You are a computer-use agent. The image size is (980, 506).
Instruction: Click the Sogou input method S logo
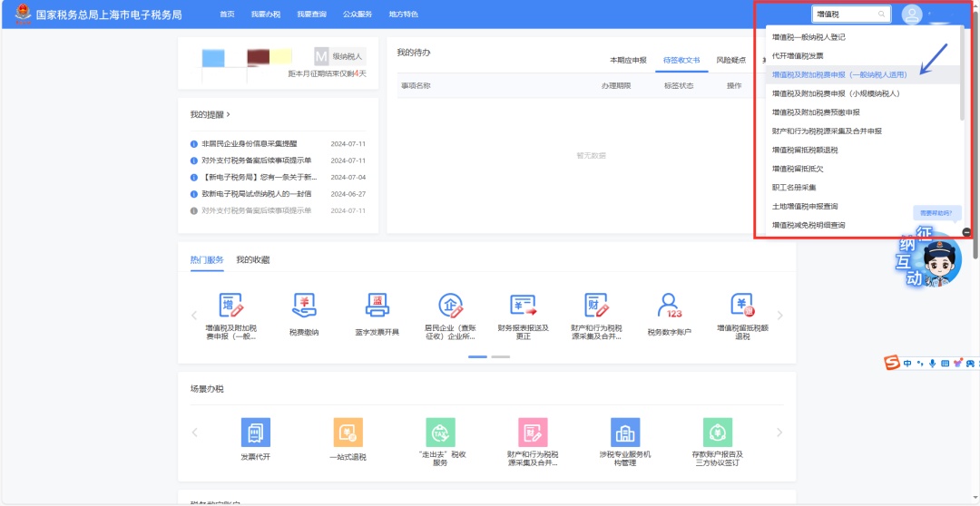click(893, 363)
